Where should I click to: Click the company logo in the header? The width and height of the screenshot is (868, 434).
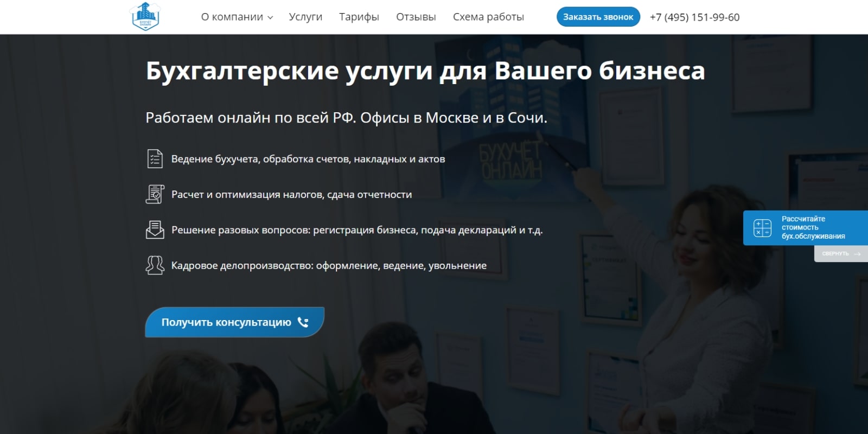145,16
